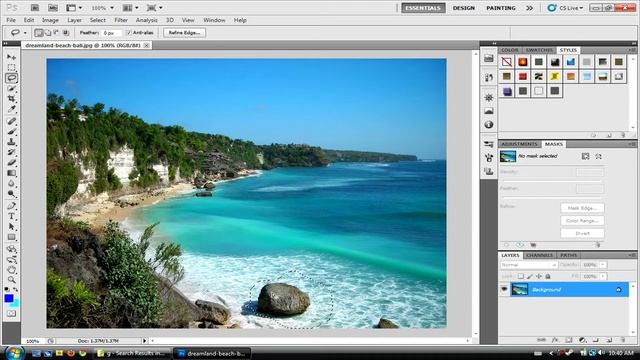This screenshot has width=640, height=360.
Task: Open the Histogram panel icon
Action: (x=489, y=111)
